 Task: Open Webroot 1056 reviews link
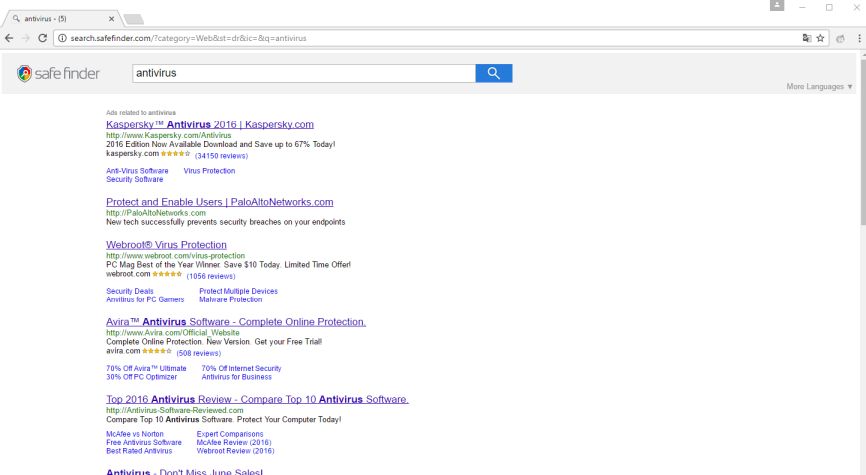211,276
